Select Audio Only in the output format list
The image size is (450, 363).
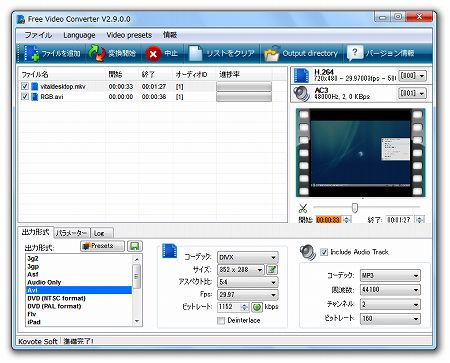tap(79, 282)
